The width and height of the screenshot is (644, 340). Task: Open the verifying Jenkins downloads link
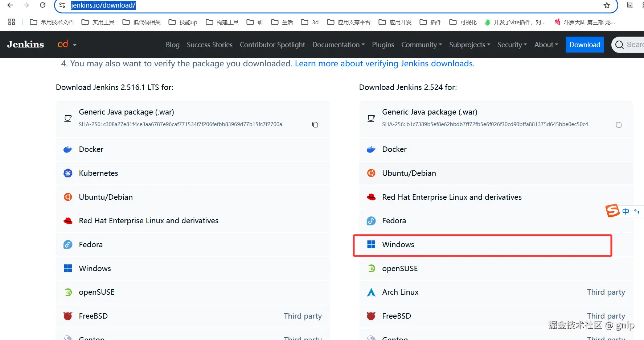pyautogui.click(x=384, y=63)
